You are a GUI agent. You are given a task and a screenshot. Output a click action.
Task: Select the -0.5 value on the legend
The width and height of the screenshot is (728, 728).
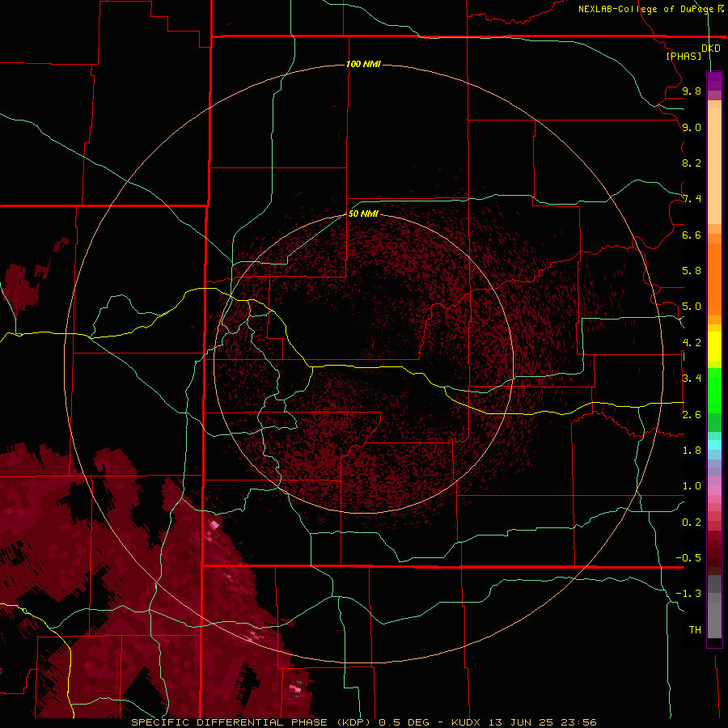tap(688, 558)
